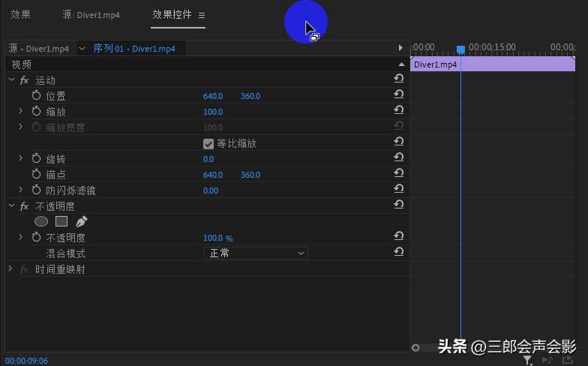Reset the 缩放 parameter

(399, 109)
